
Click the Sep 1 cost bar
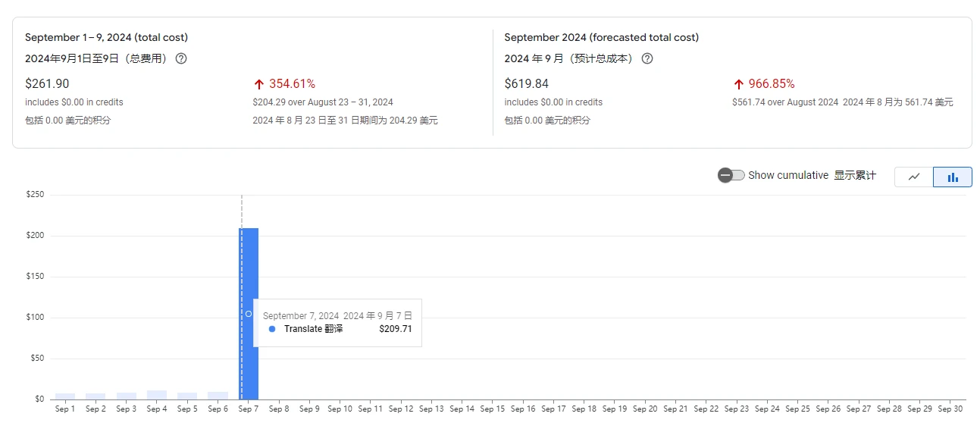65,396
